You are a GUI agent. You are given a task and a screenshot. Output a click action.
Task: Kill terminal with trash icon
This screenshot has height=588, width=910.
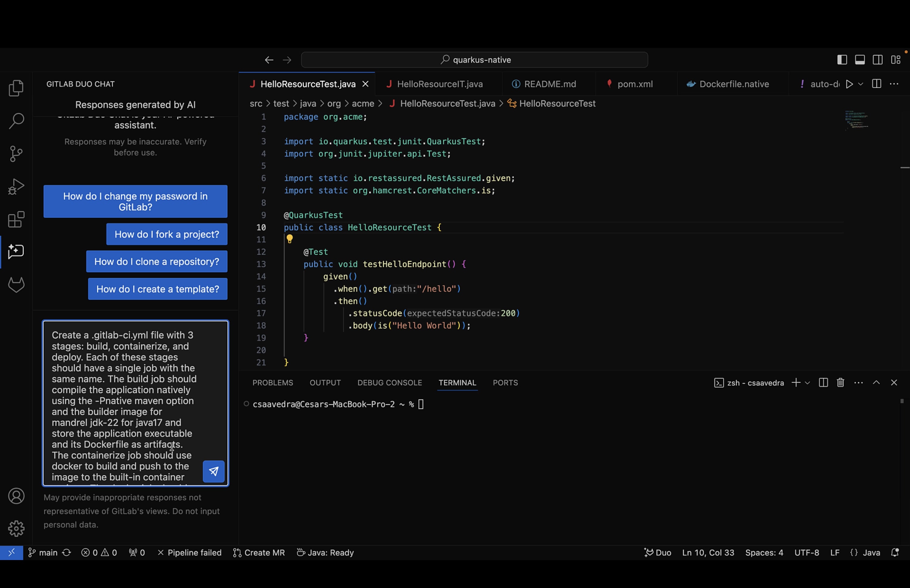[840, 382]
